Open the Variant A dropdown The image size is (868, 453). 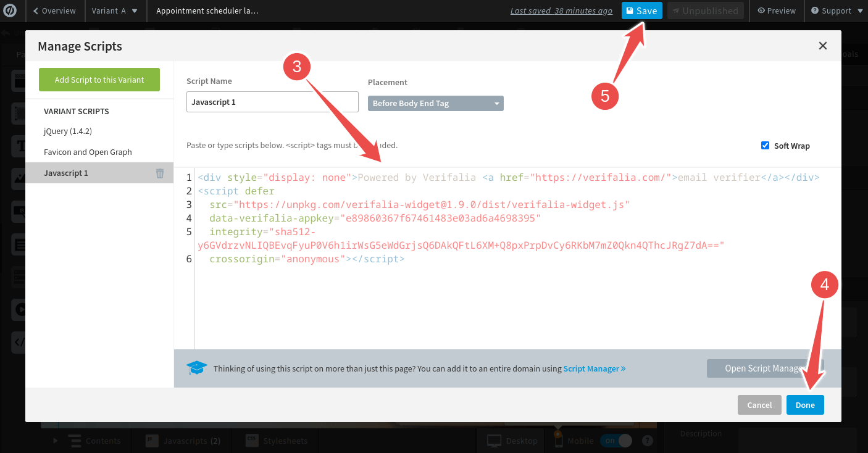(x=115, y=10)
